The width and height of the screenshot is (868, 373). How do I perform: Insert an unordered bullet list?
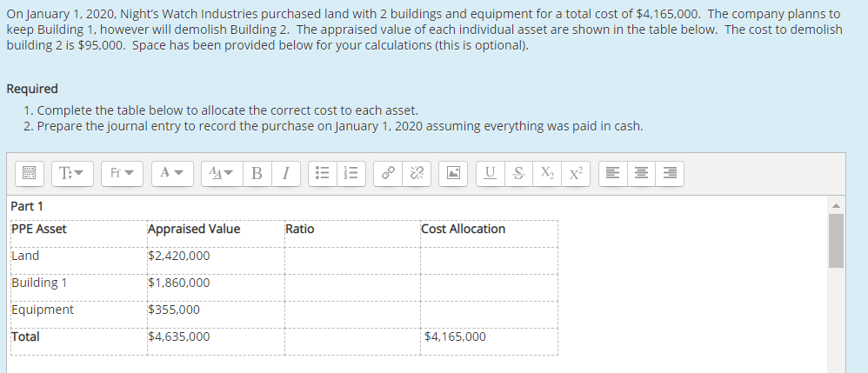[321, 173]
